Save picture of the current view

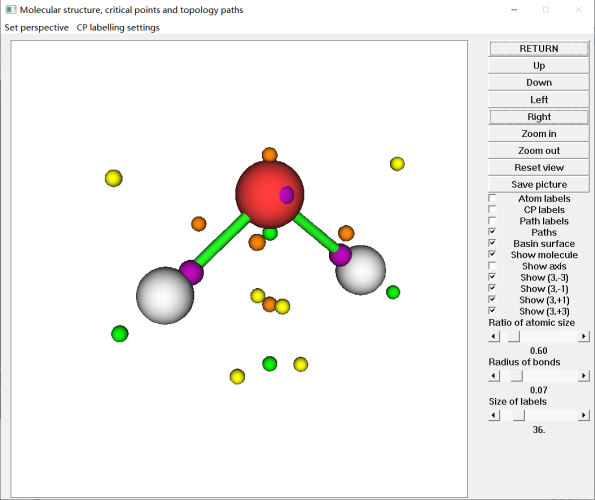click(538, 184)
